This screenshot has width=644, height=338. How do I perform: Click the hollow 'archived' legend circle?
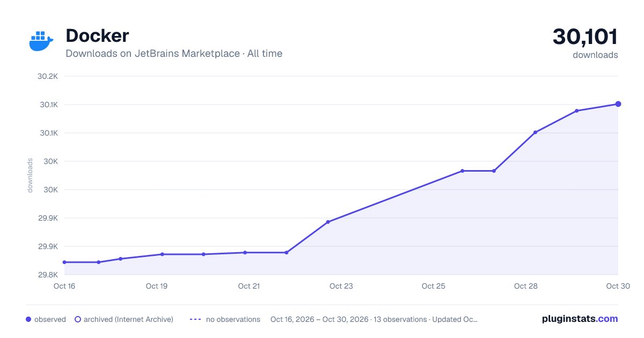[77, 319]
